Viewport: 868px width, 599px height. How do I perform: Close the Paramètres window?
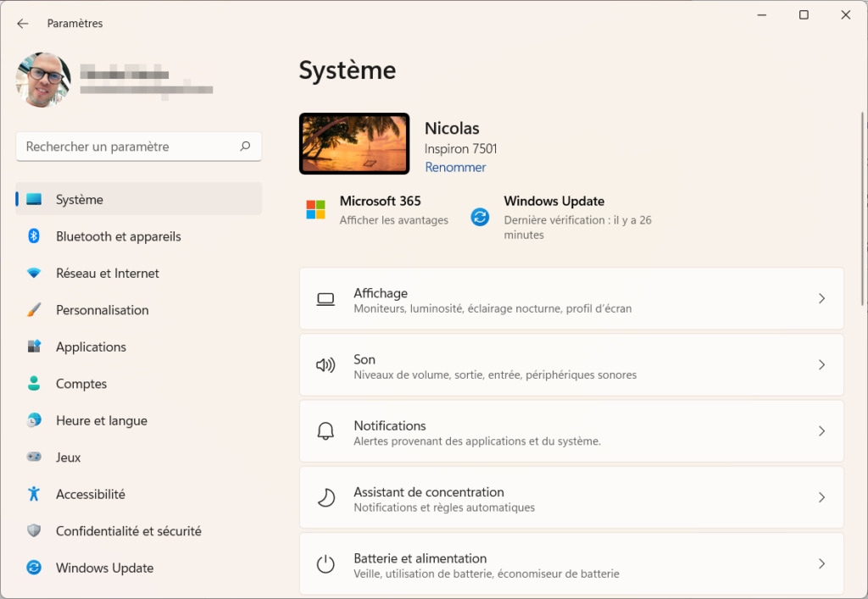point(845,15)
